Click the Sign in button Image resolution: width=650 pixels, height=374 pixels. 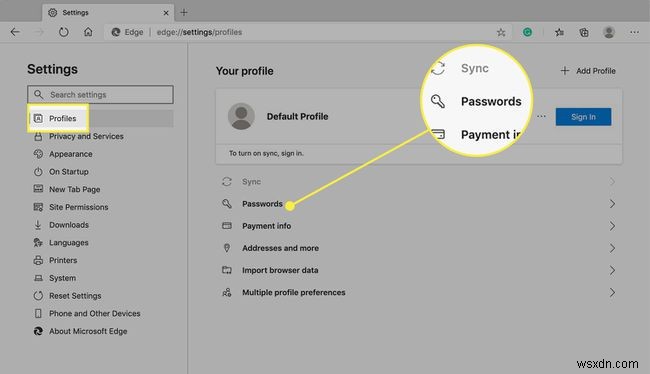[583, 117]
